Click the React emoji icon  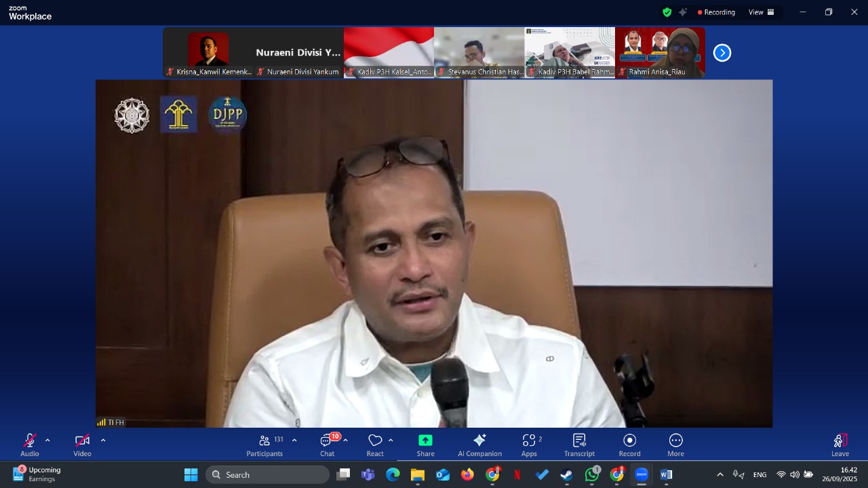(375, 441)
